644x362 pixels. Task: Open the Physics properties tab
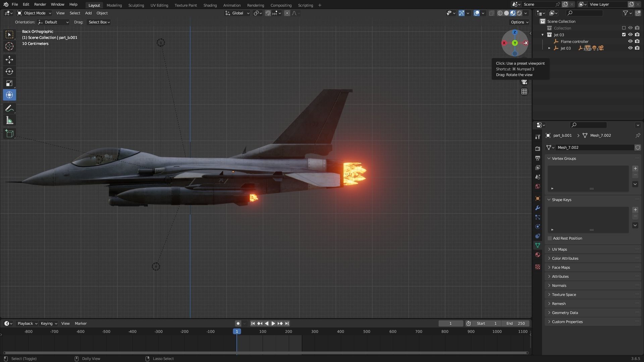[538, 227]
